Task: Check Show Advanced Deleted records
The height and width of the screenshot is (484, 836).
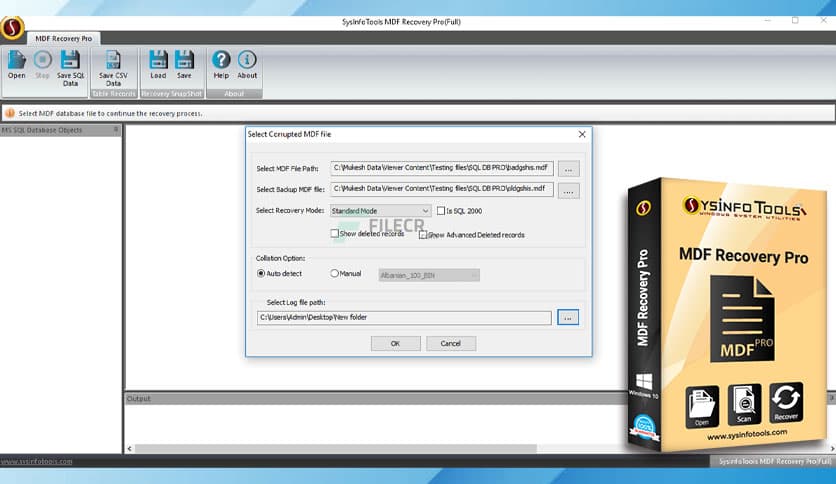Action: tap(423, 235)
